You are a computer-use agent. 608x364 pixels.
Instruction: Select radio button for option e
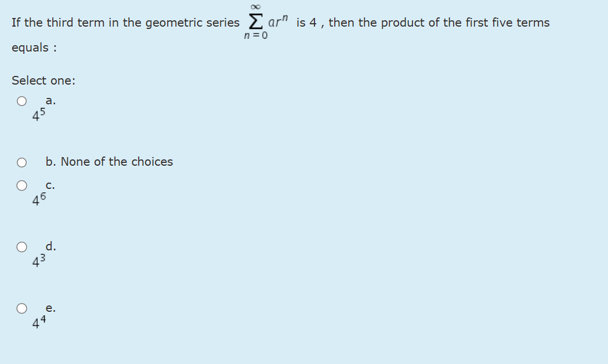click(x=21, y=308)
